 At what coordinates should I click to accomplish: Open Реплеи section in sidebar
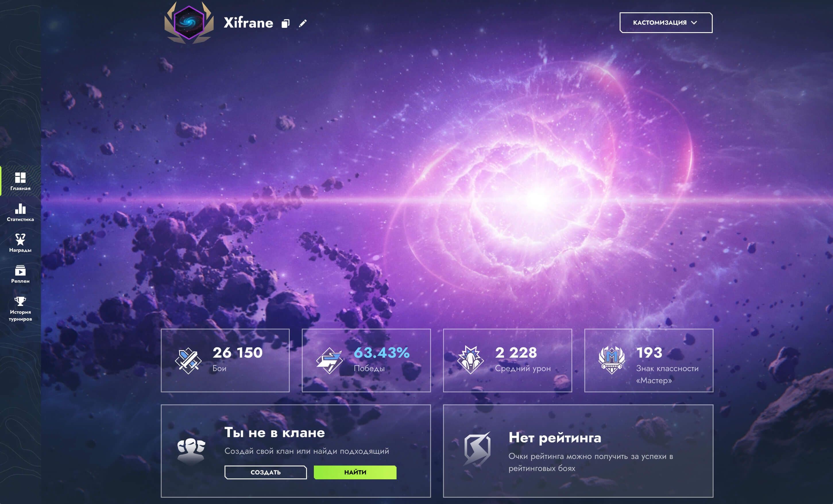(20, 274)
